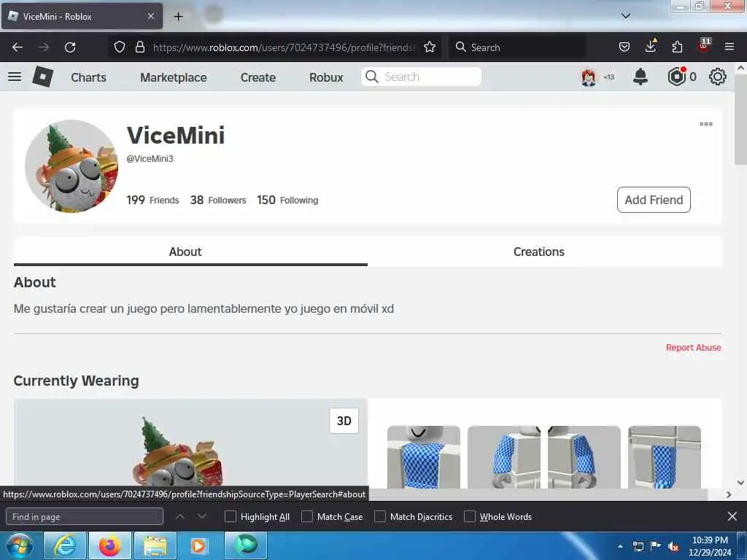
Task: Launch Internet Explorer from the taskbar
Action: click(x=64, y=545)
